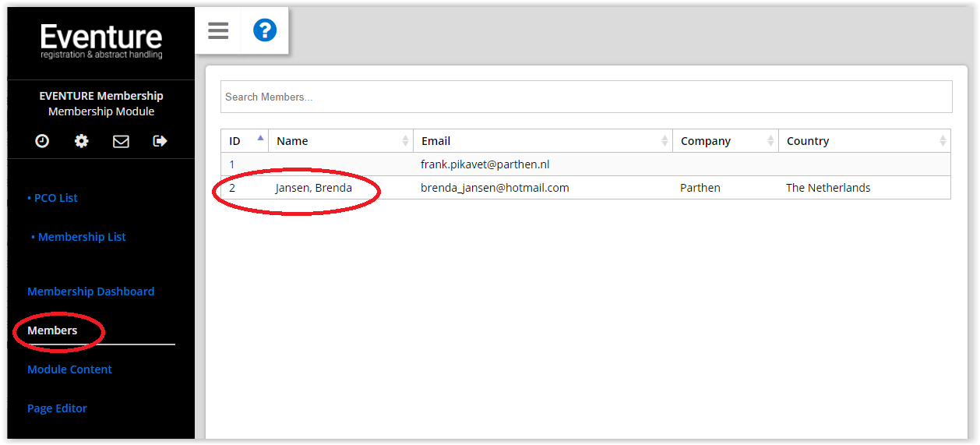980x445 pixels.
Task: Sort table by Email column
Action: pos(543,141)
